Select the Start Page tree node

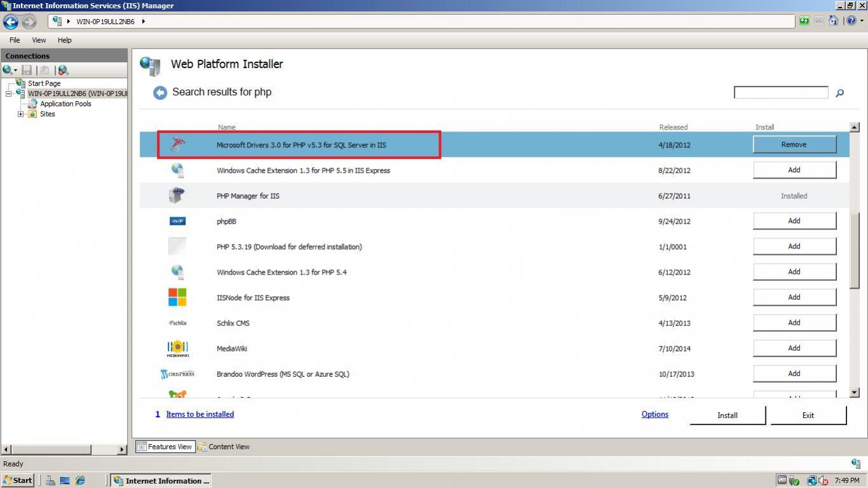click(x=44, y=83)
